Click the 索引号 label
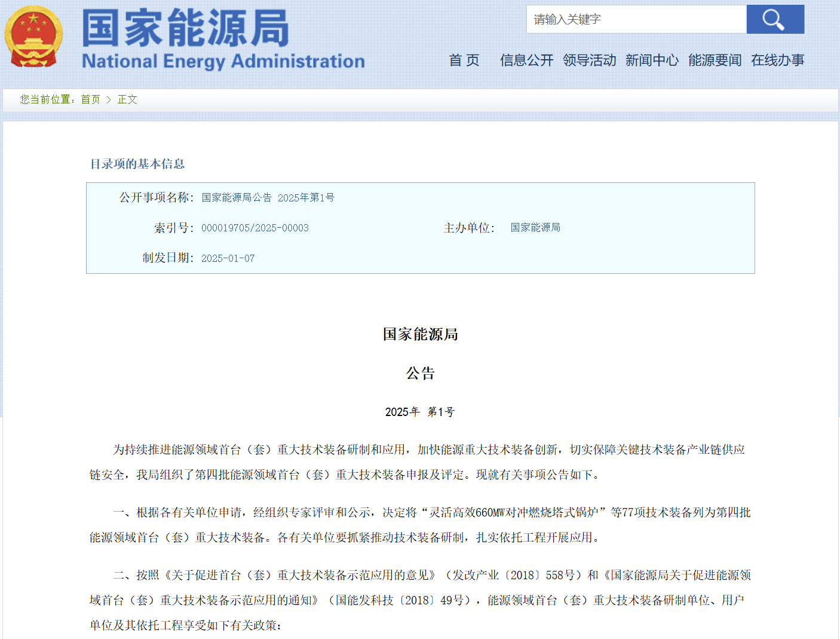 [x=173, y=228]
